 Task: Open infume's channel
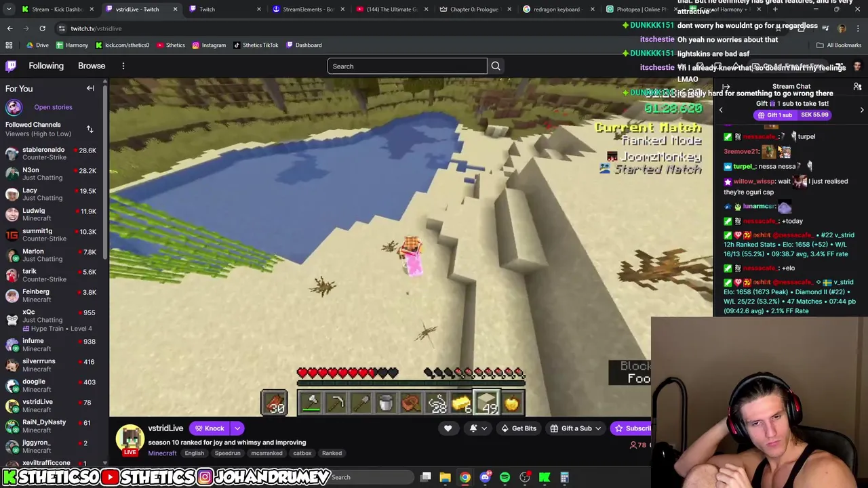pos(52,344)
